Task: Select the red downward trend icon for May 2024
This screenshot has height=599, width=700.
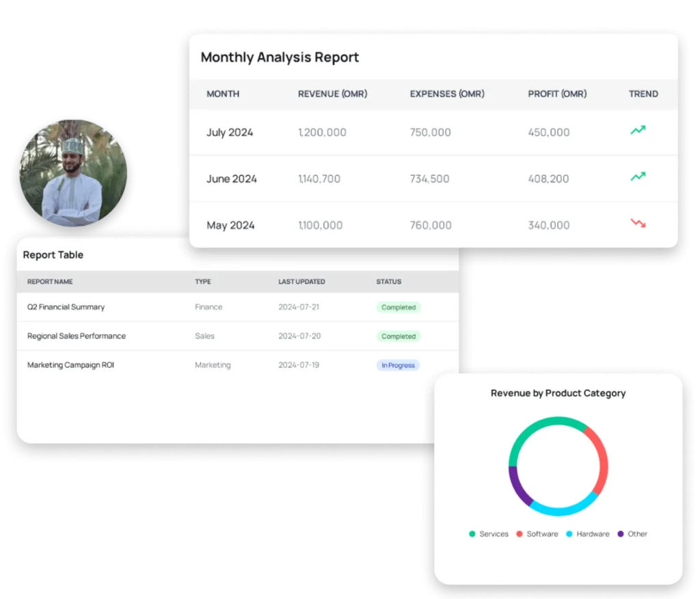Action: pos(637,223)
